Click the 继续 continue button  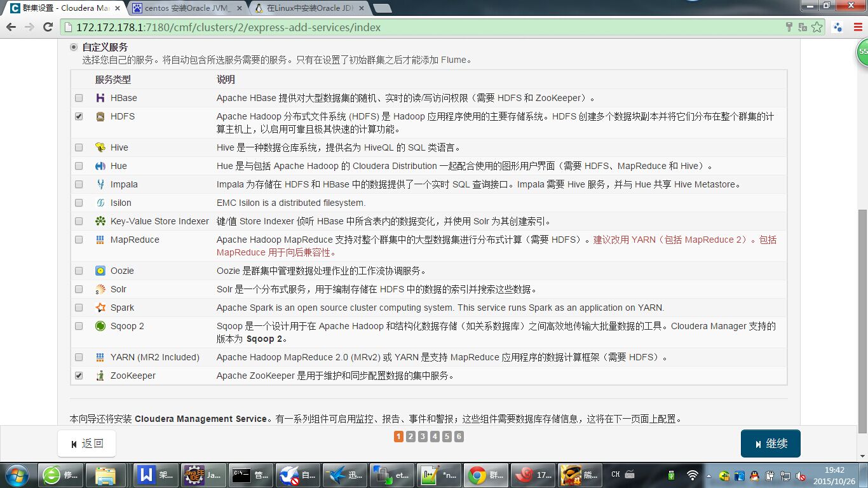tap(770, 444)
